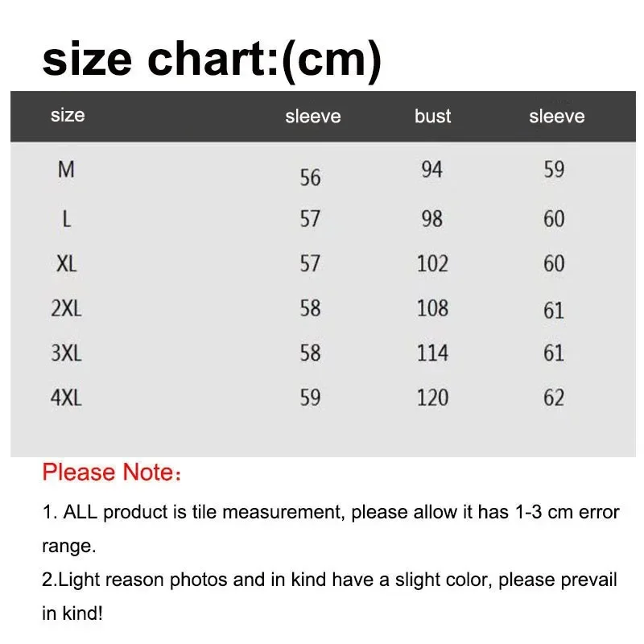The height and width of the screenshot is (644, 644).
Task: Select the bust value 120
Action: [432, 398]
